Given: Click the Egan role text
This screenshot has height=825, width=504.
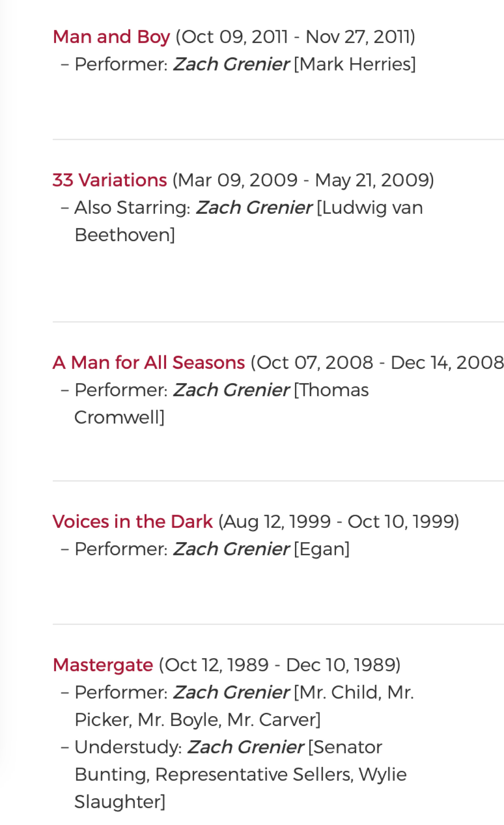Looking at the screenshot, I should (x=322, y=549).
